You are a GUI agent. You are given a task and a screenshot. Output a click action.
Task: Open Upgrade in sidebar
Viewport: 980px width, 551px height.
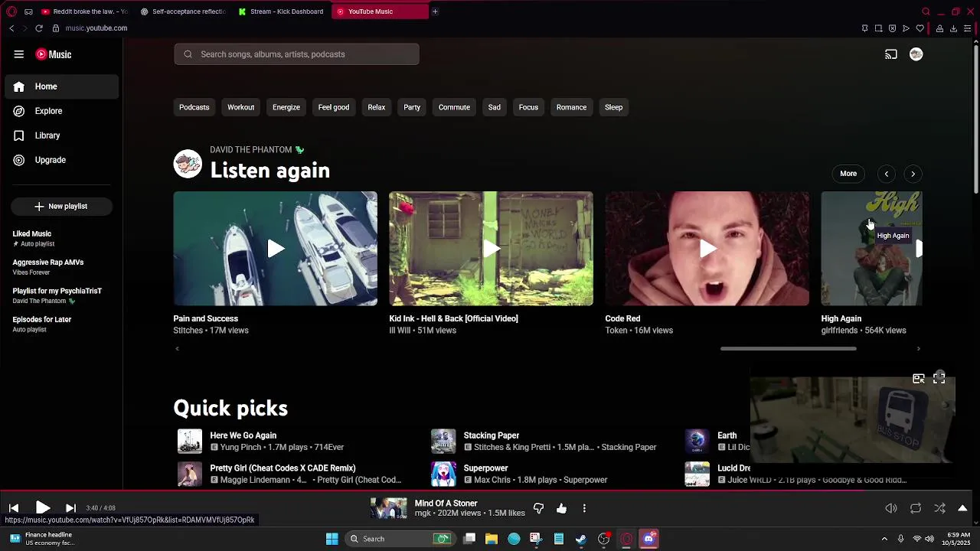pos(62,160)
